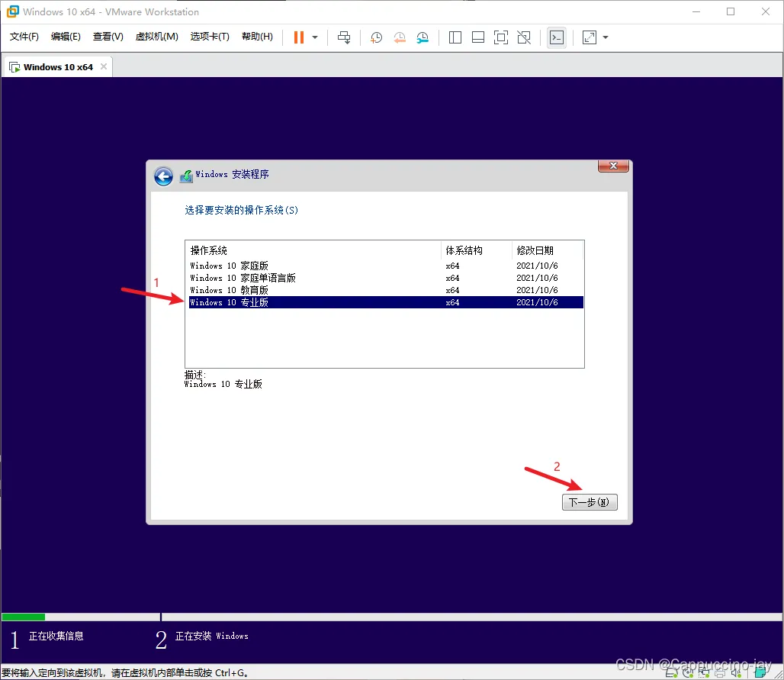Open the snapshot manager wrench icon
The width and height of the screenshot is (784, 680).
423,37
